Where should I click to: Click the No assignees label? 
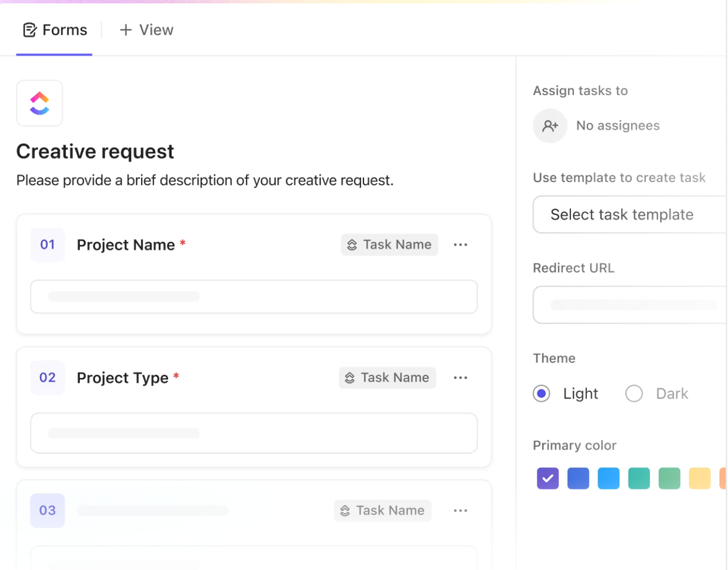[618, 126]
